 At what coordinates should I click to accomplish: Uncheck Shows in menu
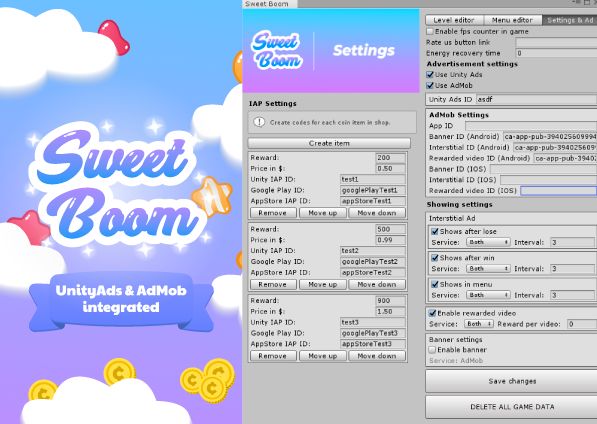pos(434,284)
